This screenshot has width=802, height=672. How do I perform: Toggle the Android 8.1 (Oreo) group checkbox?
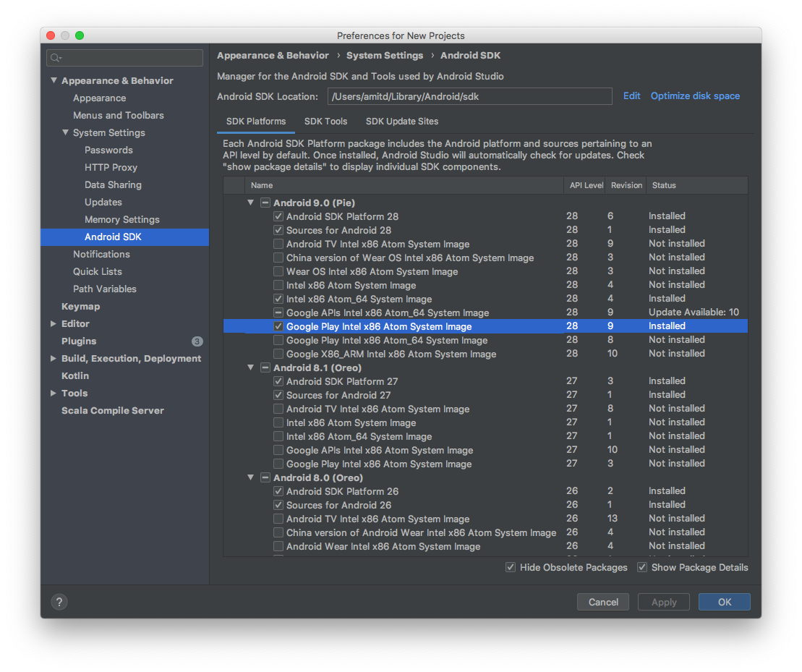265,367
